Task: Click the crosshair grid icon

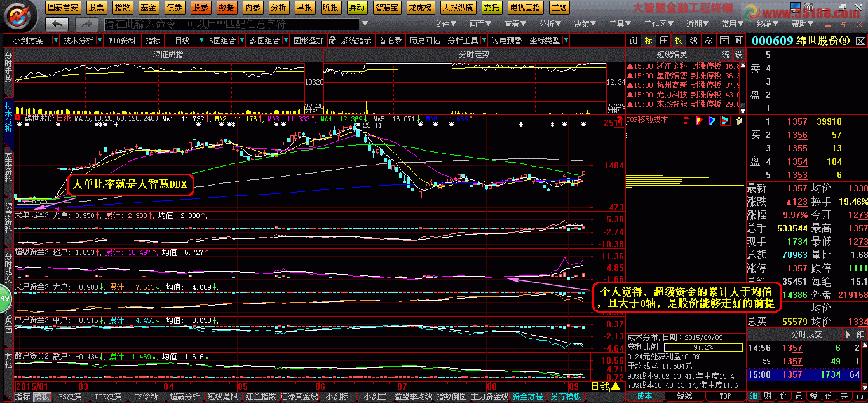Action: [664, 40]
